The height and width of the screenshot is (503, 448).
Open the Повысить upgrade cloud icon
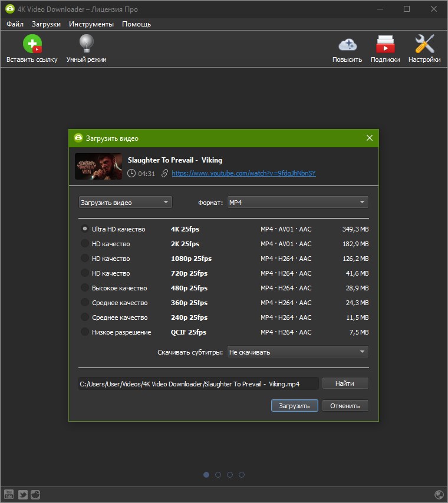tap(347, 45)
